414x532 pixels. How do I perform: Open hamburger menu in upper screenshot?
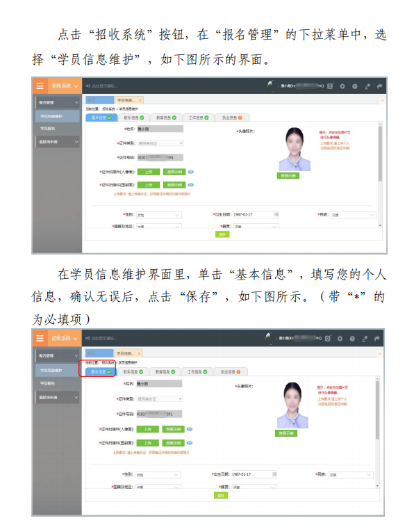[x=40, y=86]
